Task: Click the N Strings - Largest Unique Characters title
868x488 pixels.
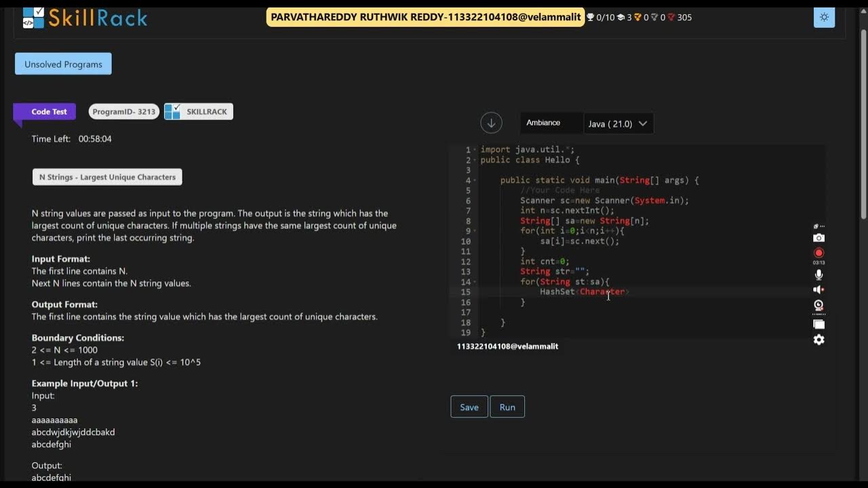Action: 107,177
